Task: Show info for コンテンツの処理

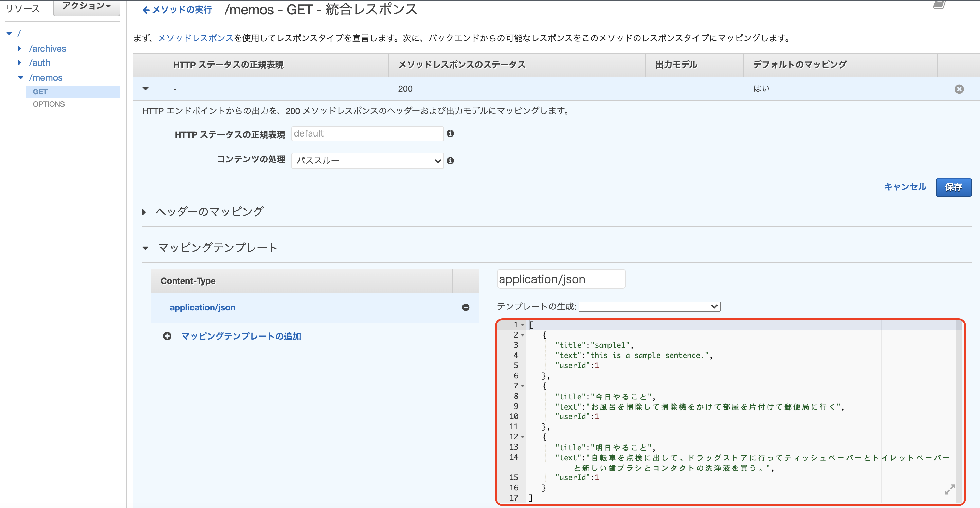Action: pos(450,161)
